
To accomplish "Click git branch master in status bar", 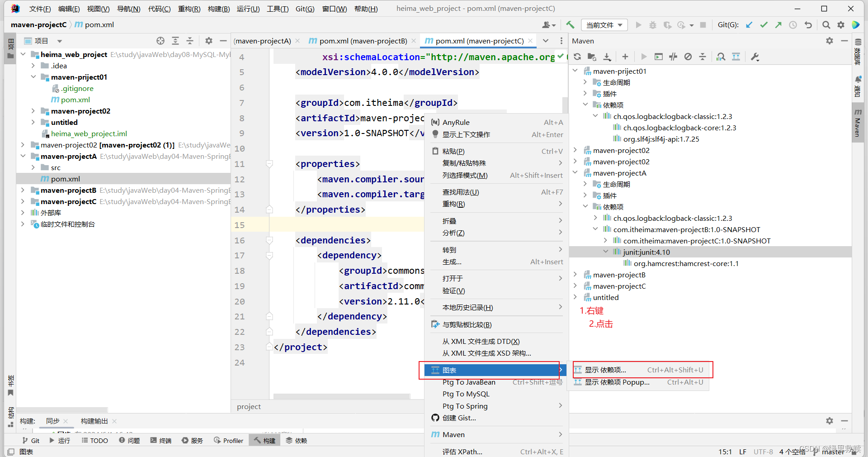I will (x=833, y=452).
